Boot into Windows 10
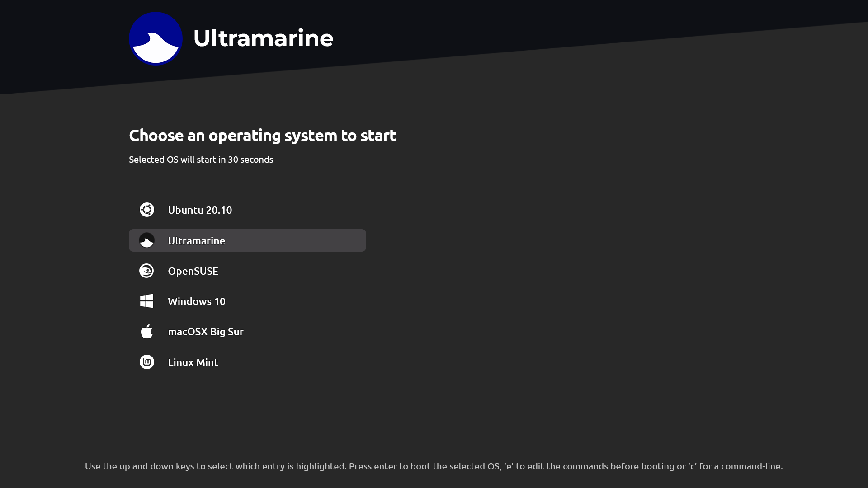Screen dimensions: 868x488 [x=247, y=301]
